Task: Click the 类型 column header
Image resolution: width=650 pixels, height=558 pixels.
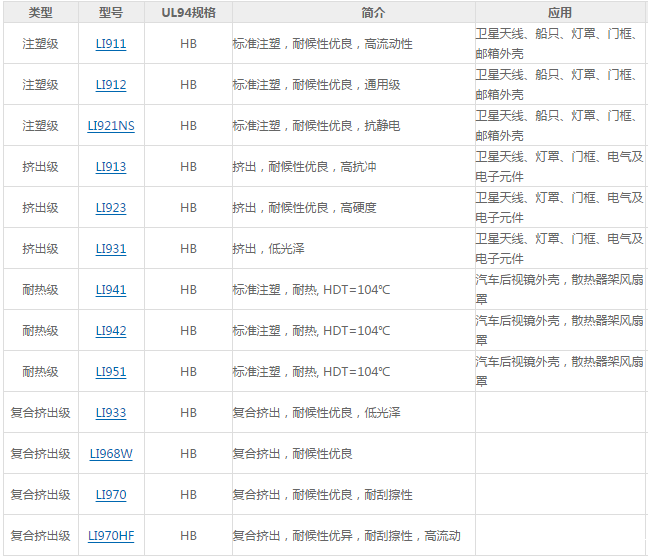Action: point(40,13)
